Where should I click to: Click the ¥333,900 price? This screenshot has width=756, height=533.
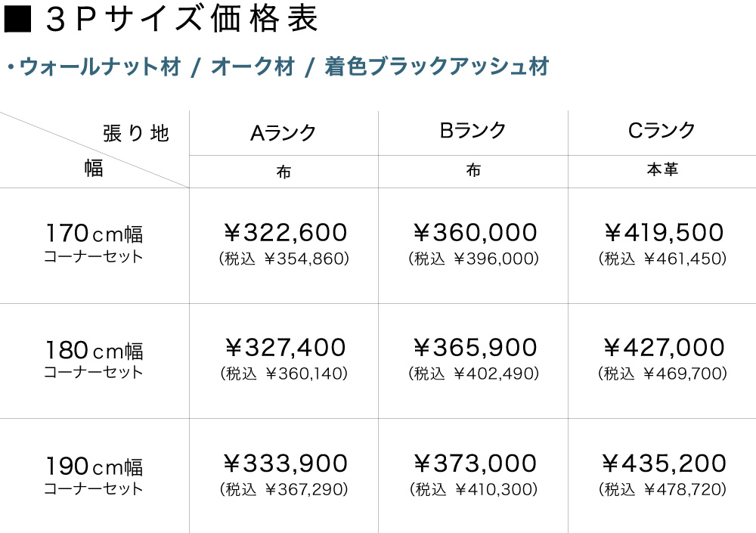[285, 463]
